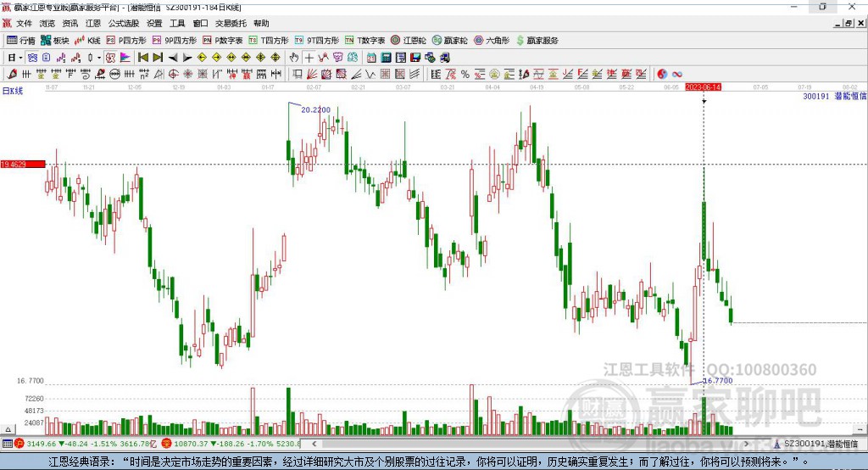The width and height of the screenshot is (868, 470).
Task: Open the 工具 menu
Action: click(x=177, y=23)
